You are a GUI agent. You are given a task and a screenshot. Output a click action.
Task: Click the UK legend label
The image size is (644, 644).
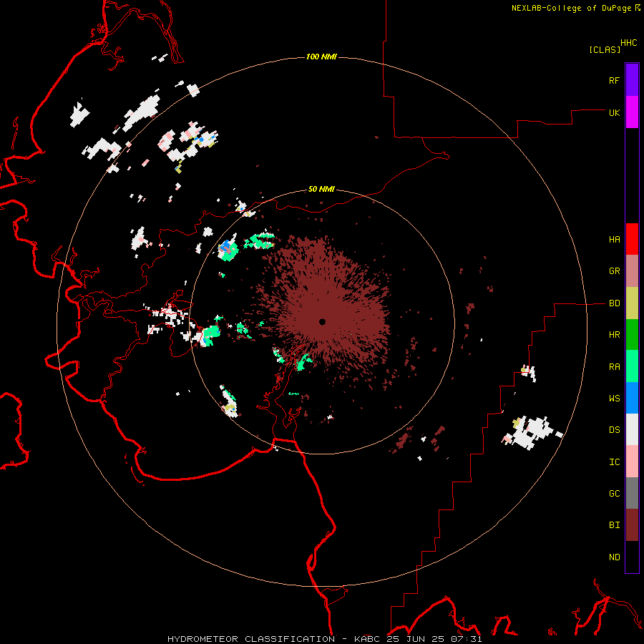pos(615,112)
